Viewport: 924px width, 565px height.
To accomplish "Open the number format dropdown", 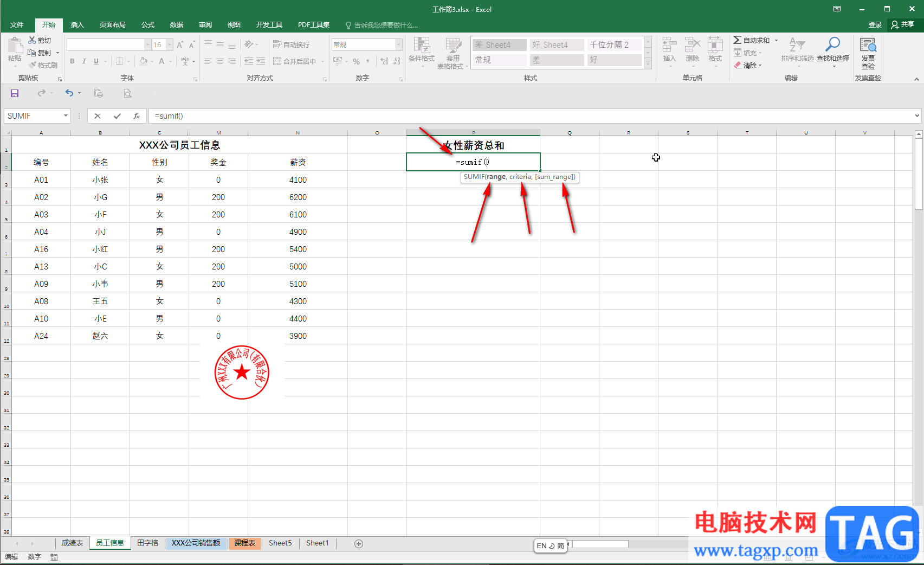I will pyautogui.click(x=399, y=44).
